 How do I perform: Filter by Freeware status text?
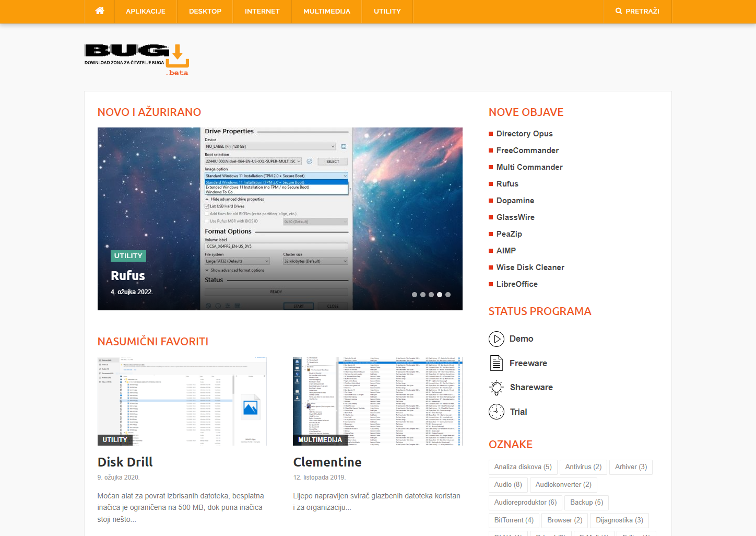(528, 363)
